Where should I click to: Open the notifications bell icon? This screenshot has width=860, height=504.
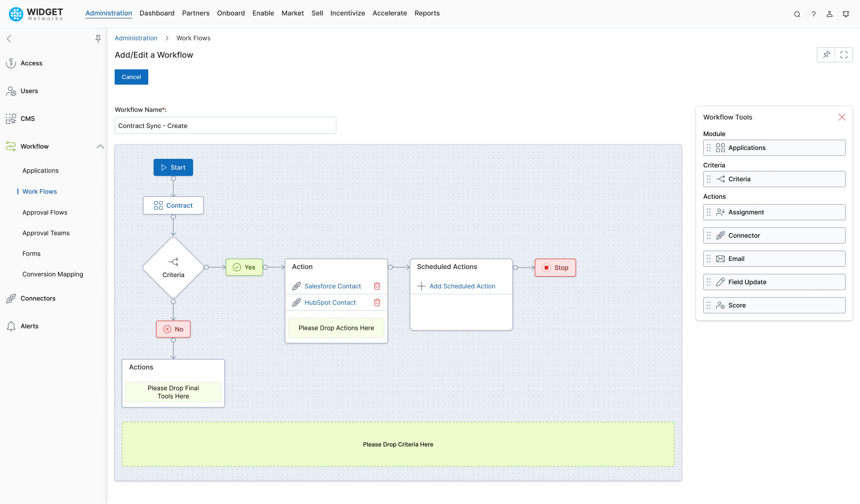click(846, 14)
